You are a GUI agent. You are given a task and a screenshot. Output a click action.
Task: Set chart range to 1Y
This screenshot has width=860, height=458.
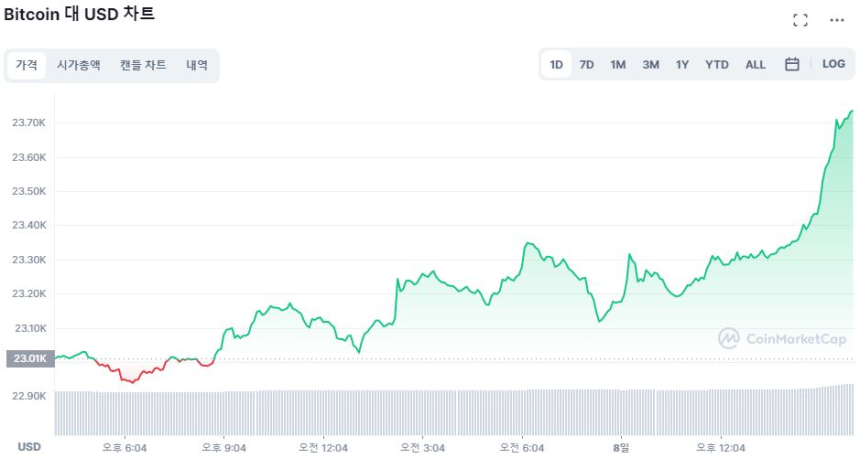pos(682,64)
